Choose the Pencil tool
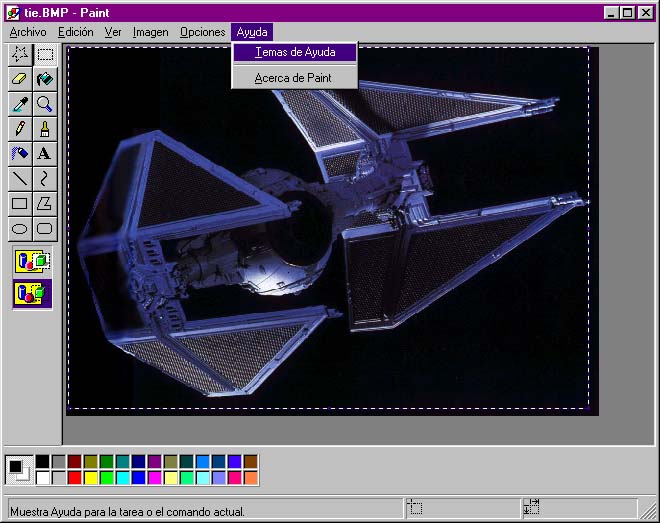 (20, 129)
